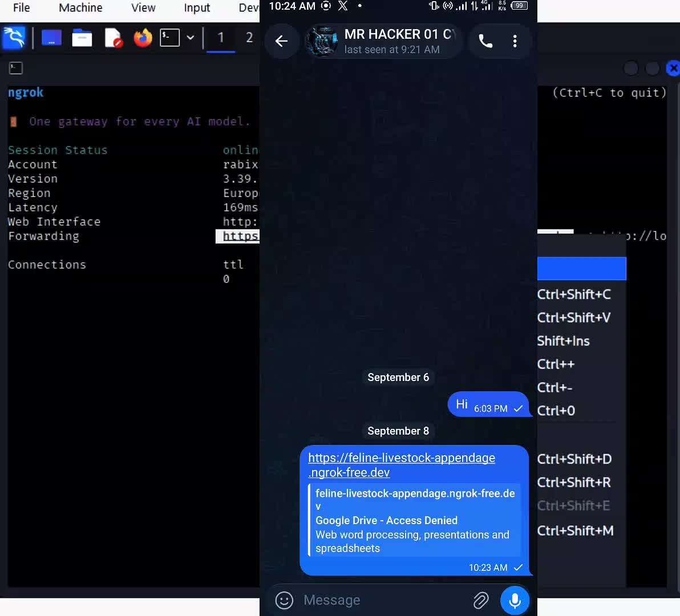Open the File menu of VirtualBox
This screenshot has width=680, height=616.
(21, 8)
